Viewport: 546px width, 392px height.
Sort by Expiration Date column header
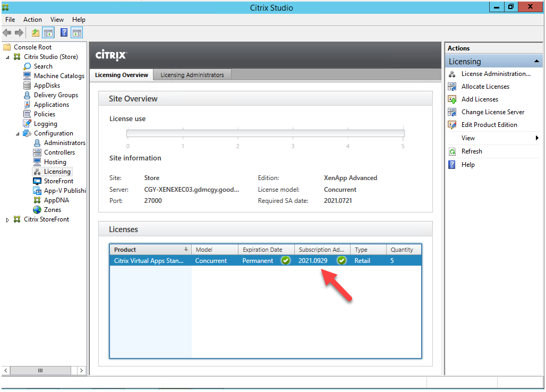pyautogui.click(x=266, y=250)
